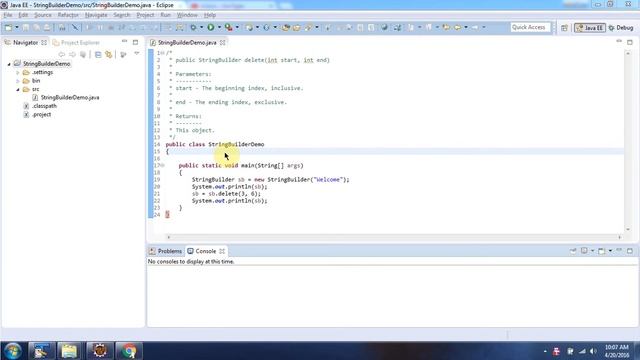
Task: Open the Debug dropdown arrow
Action: 201,27
